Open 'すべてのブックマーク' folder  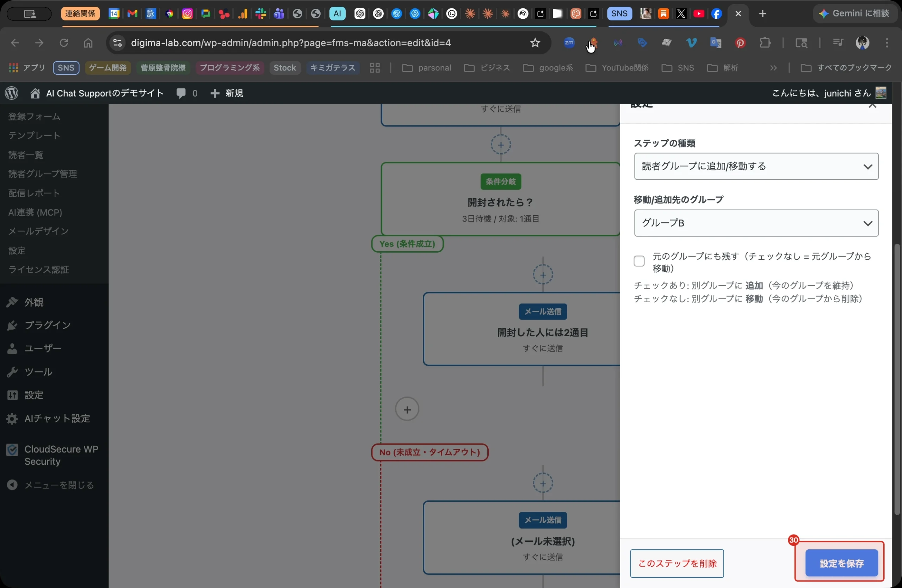click(x=846, y=68)
